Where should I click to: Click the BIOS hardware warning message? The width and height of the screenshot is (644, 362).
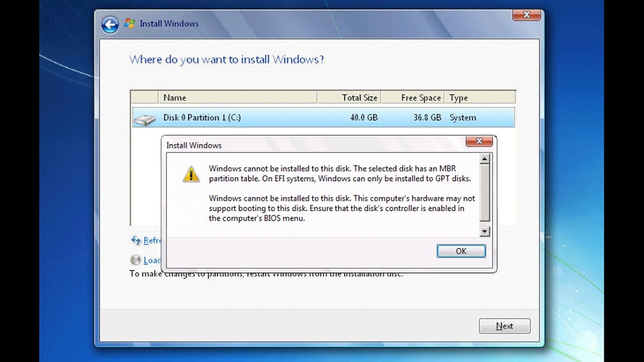click(x=342, y=208)
